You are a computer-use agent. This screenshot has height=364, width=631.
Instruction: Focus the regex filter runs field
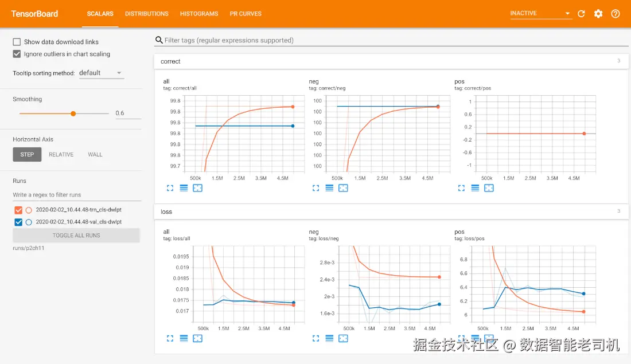point(77,195)
